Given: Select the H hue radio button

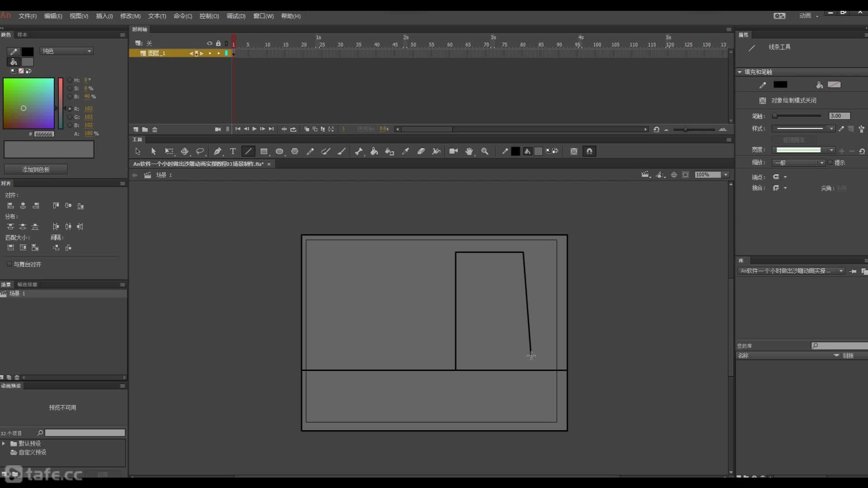Looking at the screenshot, I should (70, 80).
